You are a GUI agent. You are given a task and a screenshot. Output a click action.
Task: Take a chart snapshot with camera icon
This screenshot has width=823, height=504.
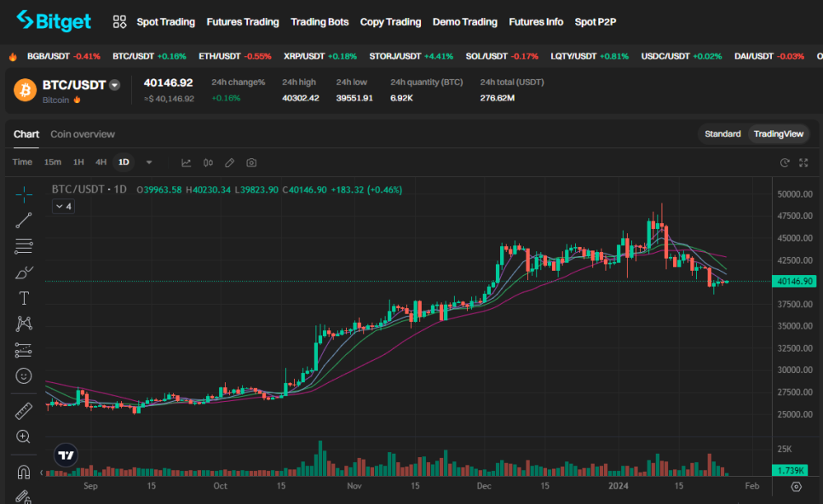tap(251, 163)
